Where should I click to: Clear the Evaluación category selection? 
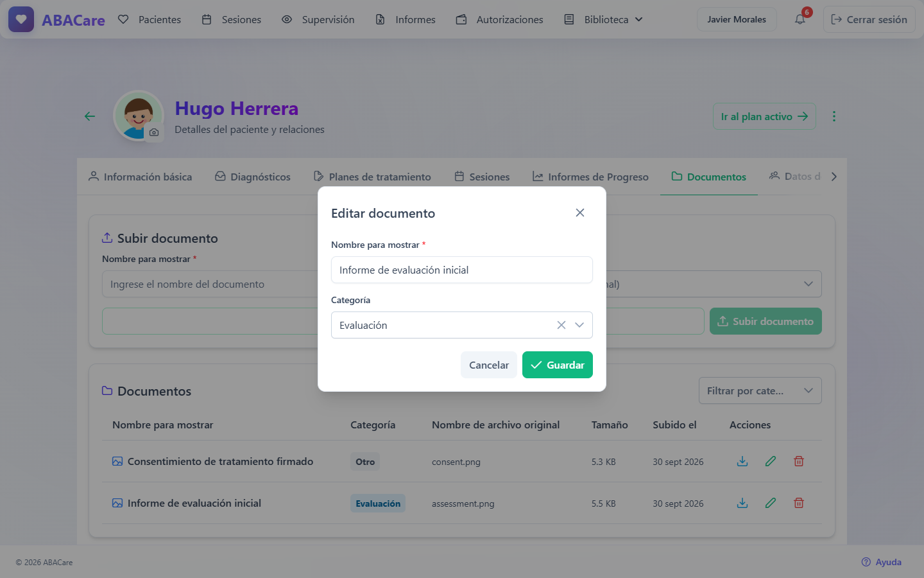tap(561, 325)
